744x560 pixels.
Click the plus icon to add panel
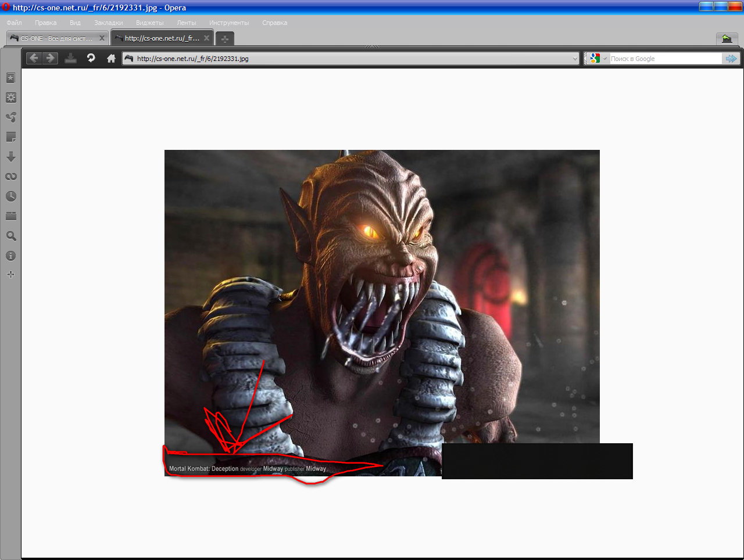click(x=10, y=274)
